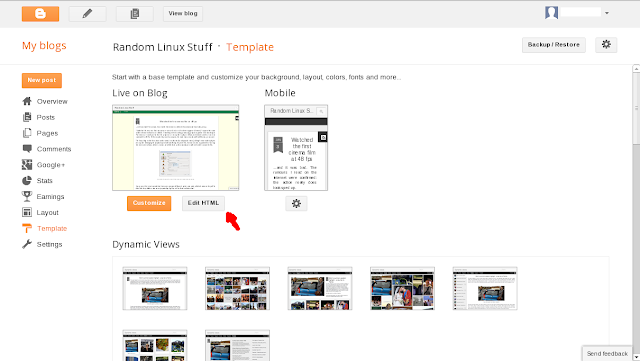The image size is (640, 361).
Task: Click the Settings wrench icon
Action: (x=27, y=244)
